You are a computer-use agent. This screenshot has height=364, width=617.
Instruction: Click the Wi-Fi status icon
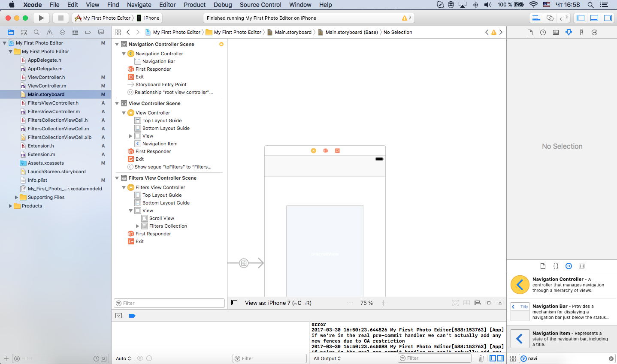pos(533,5)
